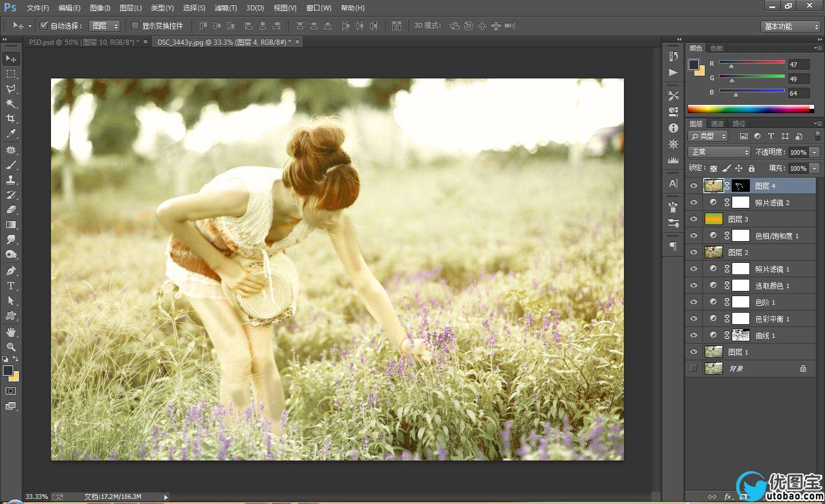Switch to the 通道 panel tab
This screenshot has width=825, height=504.
pyautogui.click(x=717, y=124)
